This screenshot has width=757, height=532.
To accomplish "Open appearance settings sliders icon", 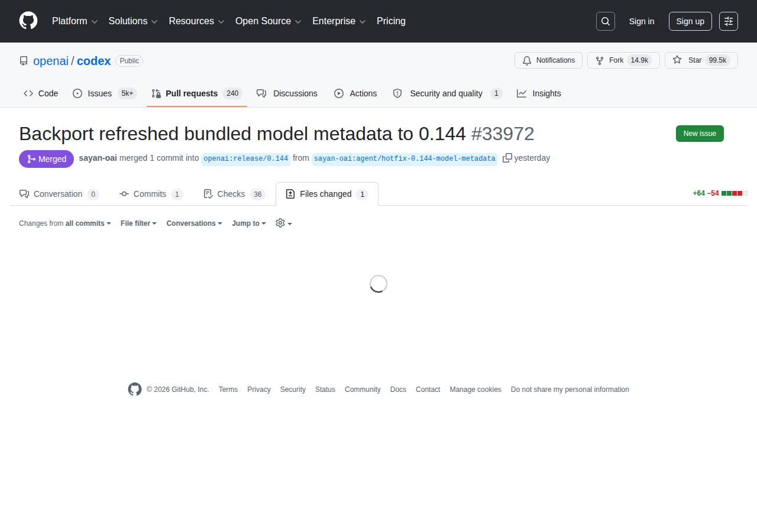I will click(729, 21).
